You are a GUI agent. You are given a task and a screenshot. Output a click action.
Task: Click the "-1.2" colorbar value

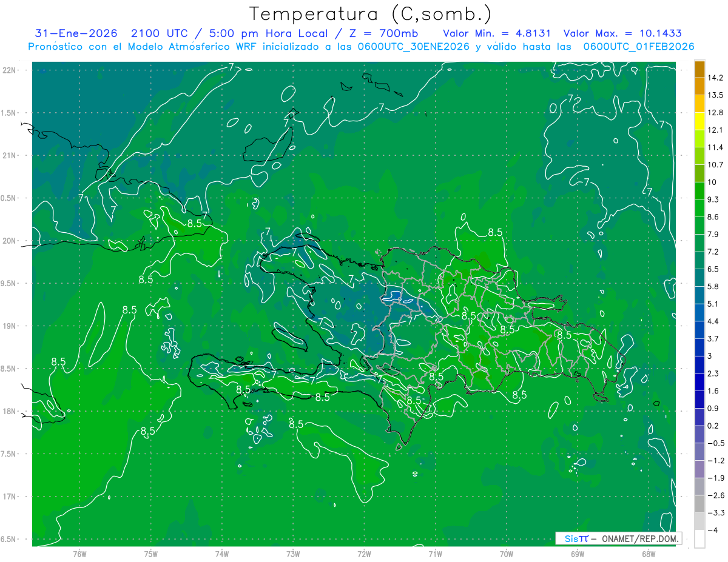(715, 460)
